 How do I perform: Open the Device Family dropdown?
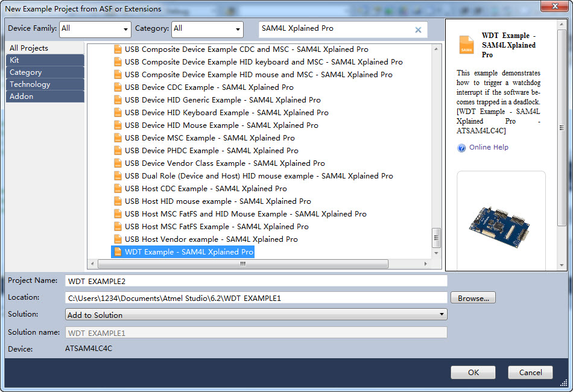tap(95, 29)
